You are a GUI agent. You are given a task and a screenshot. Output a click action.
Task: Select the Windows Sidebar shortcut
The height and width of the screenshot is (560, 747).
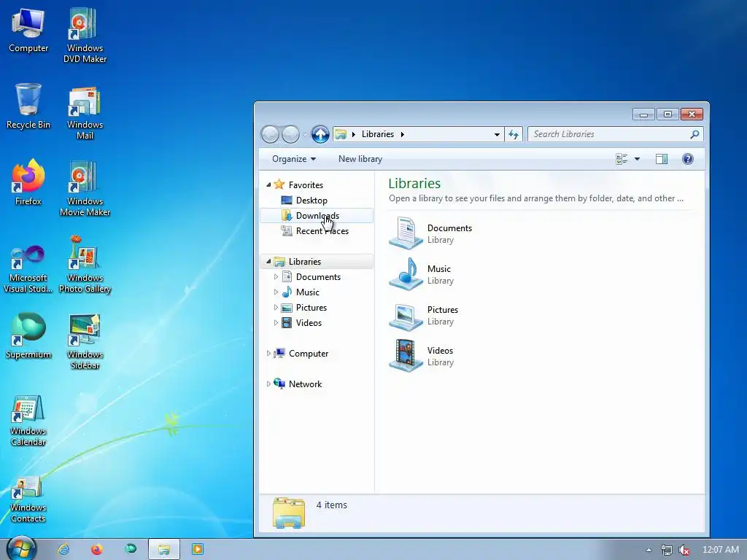coord(85,342)
